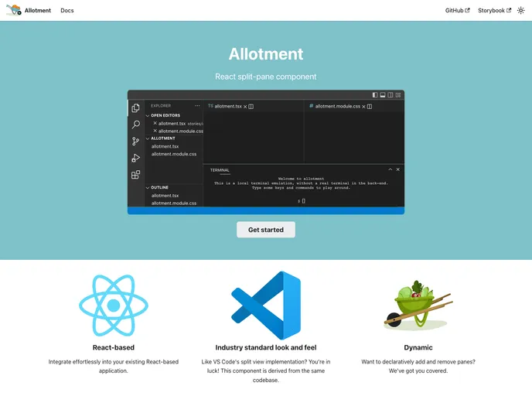The image size is (532, 396).
Task: Click the VS Code logo image
Action: tap(266, 305)
